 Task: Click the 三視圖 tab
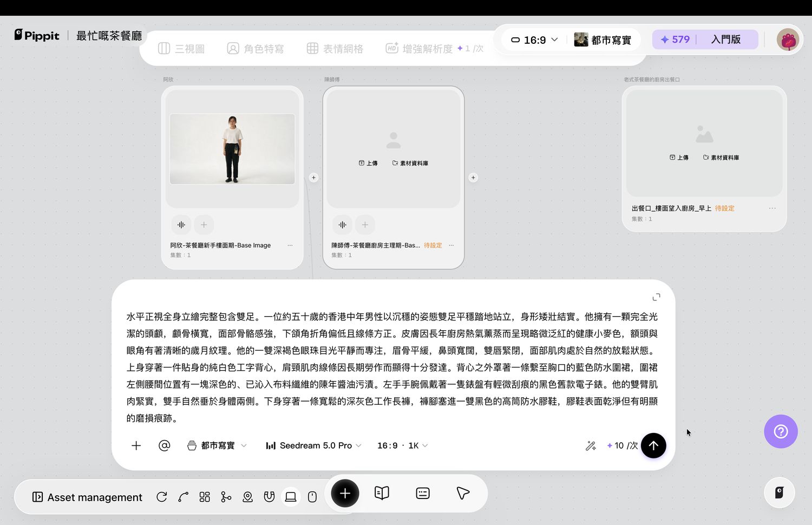(181, 49)
